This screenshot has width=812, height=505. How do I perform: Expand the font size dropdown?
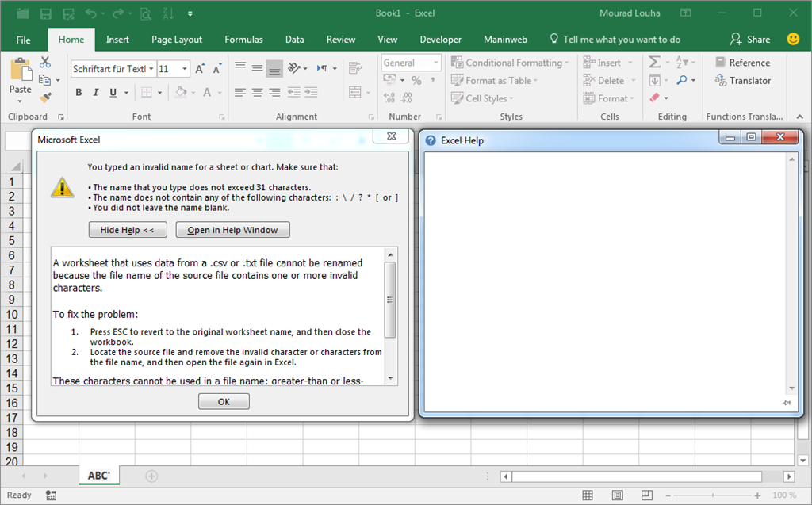tap(185, 69)
